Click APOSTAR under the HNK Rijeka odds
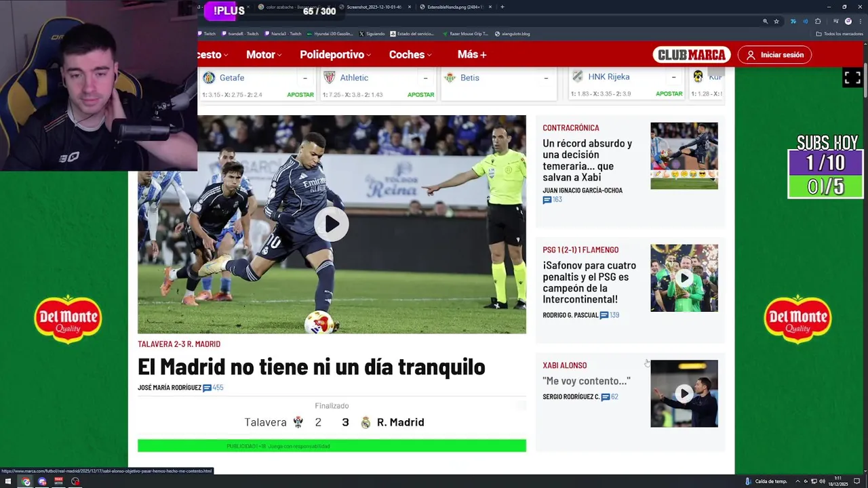The height and width of the screenshot is (488, 868). [669, 94]
